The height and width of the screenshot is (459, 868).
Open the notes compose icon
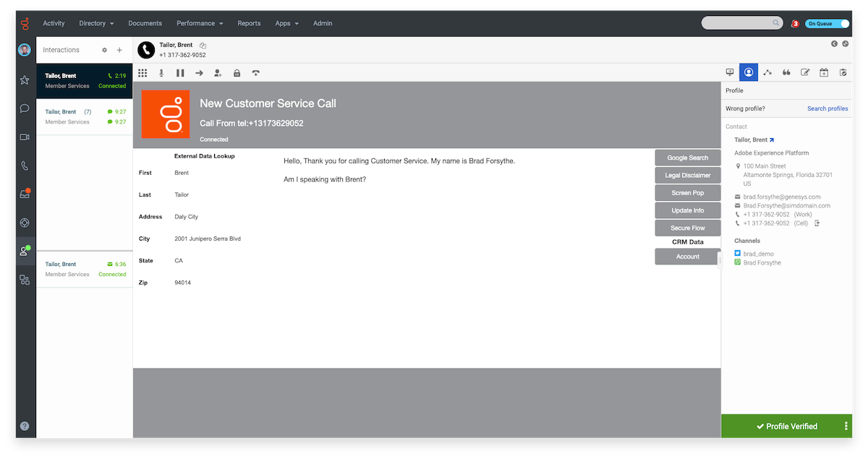tap(805, 72)
